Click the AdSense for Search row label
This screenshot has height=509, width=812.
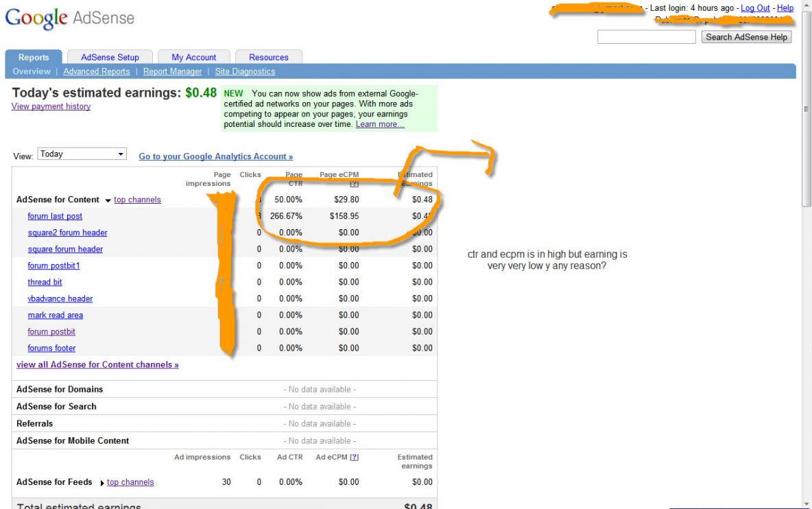coord(56,407)
